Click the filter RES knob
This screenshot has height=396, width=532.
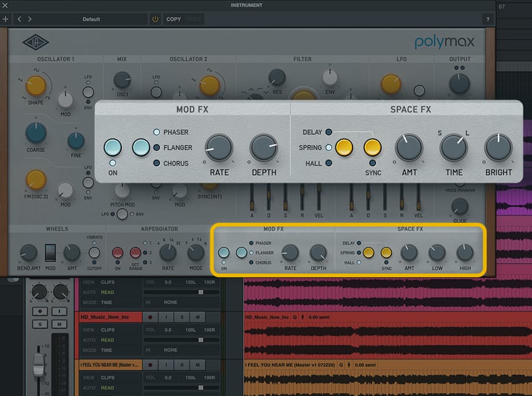click(277, 78)
